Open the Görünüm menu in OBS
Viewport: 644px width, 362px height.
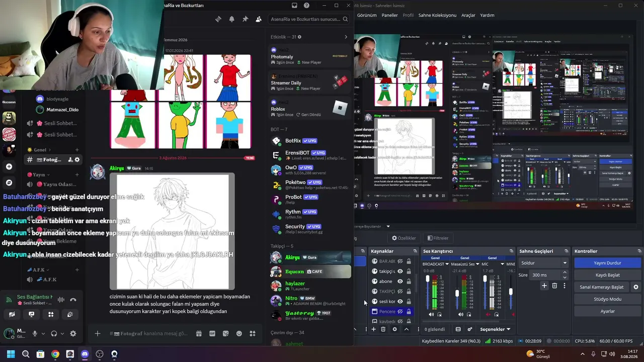[367, 15]
